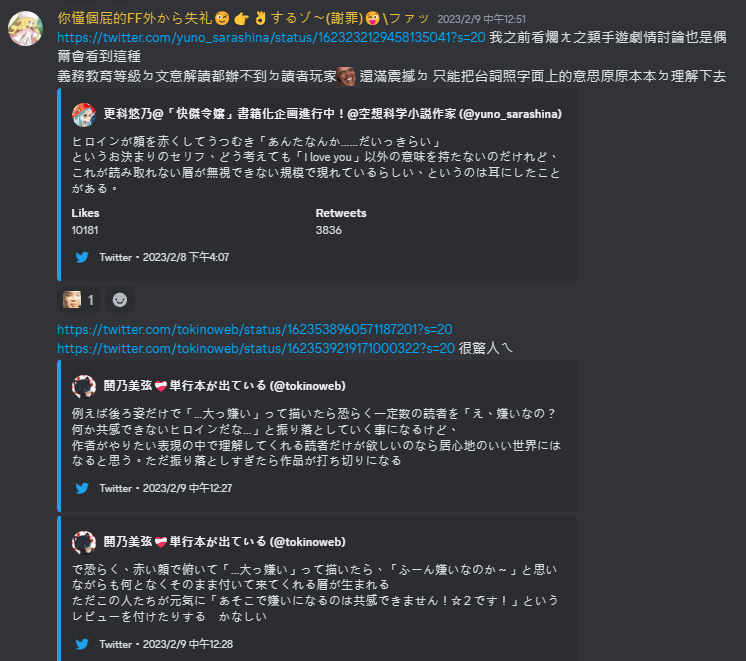Click the Likes count 10181
Screen dimensions: 746x661
(85, 230)
